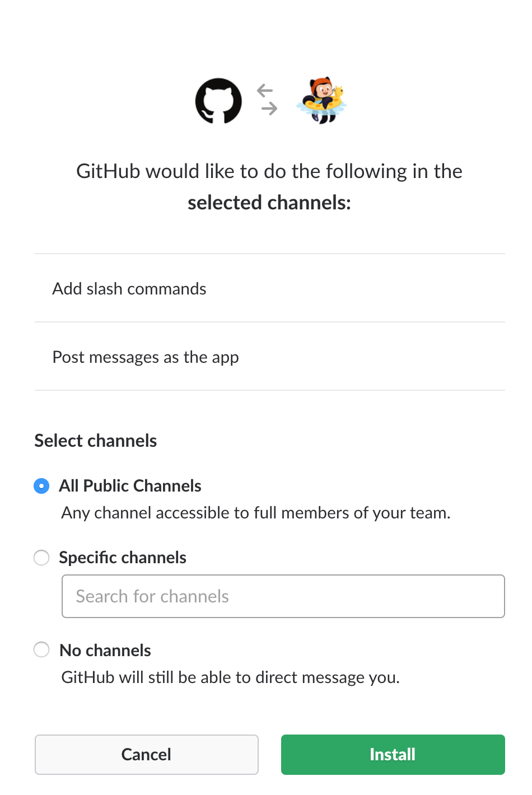The height and width of the screenshot is (795, 532).
Task: Click the black GitHub logo icon
Action: (x=218, y=101)
